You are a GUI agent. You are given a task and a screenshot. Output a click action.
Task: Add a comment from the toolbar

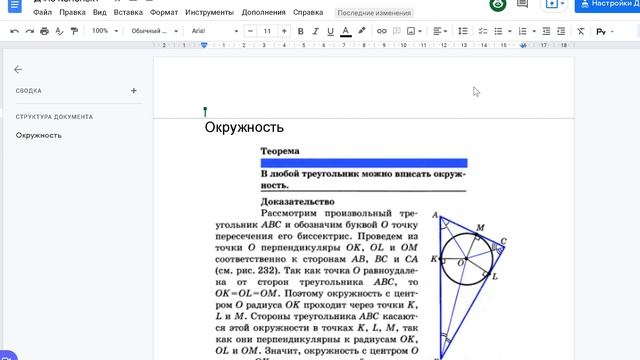point(396,31)
